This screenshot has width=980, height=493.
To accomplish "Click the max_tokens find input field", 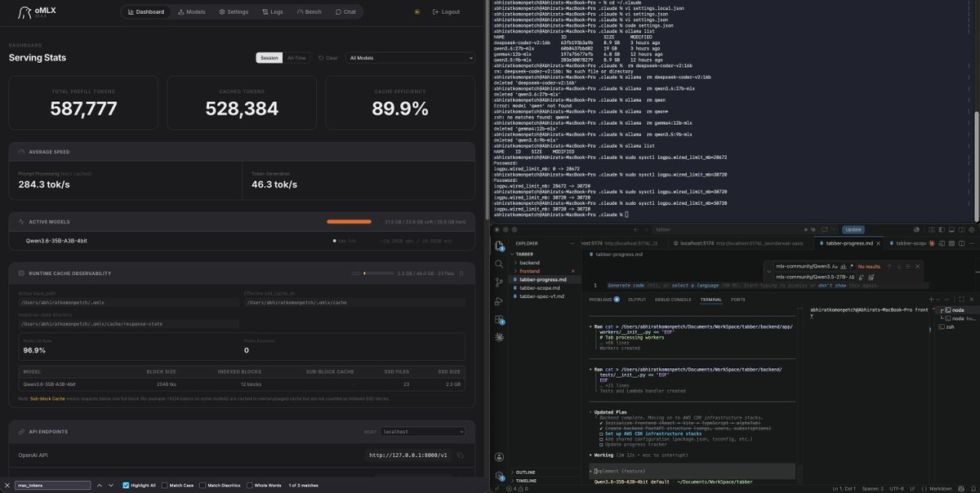I will [x=52, y=485].
